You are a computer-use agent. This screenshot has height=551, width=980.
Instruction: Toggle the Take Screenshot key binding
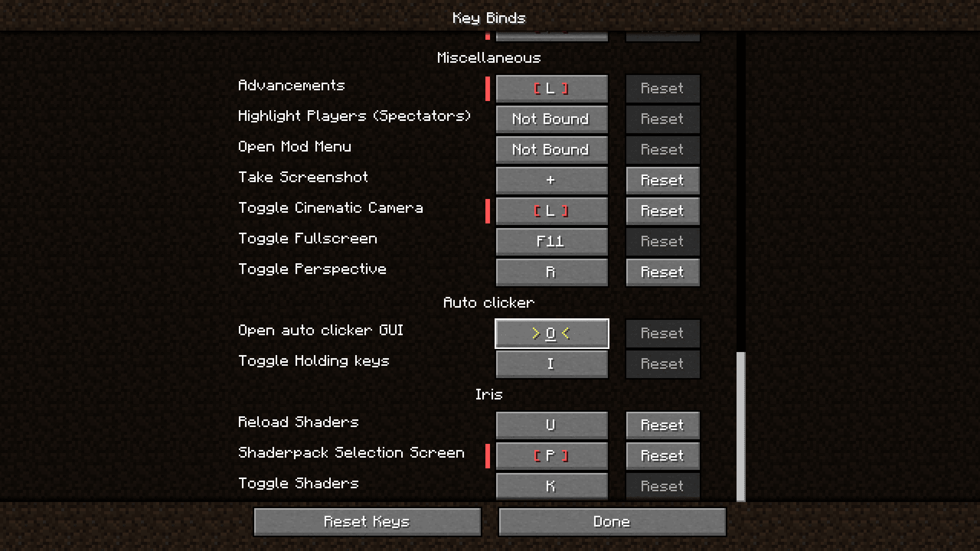tap(551, 180)
